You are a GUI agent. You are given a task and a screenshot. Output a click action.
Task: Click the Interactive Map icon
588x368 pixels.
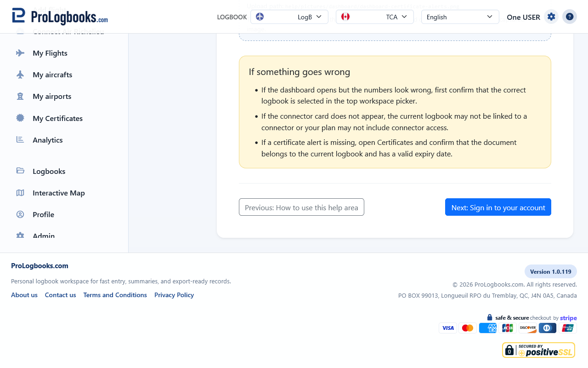(x=20, y=193)
